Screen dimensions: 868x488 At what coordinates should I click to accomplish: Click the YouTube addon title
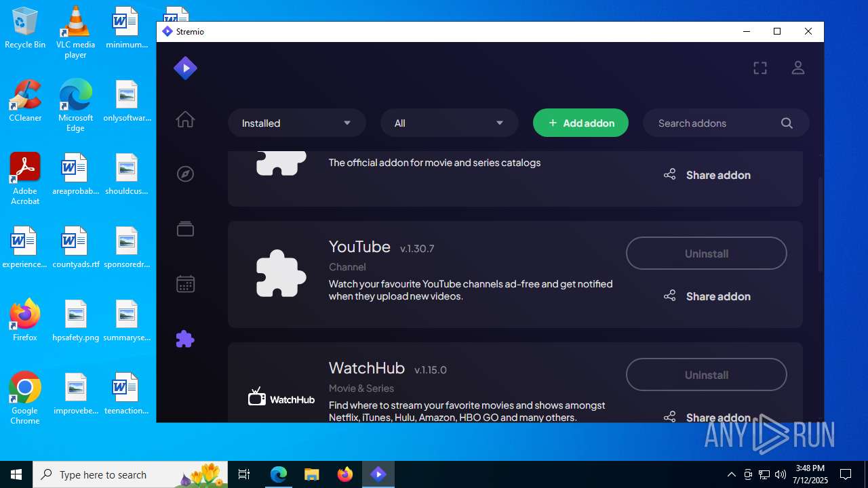(x=359, y=247)
